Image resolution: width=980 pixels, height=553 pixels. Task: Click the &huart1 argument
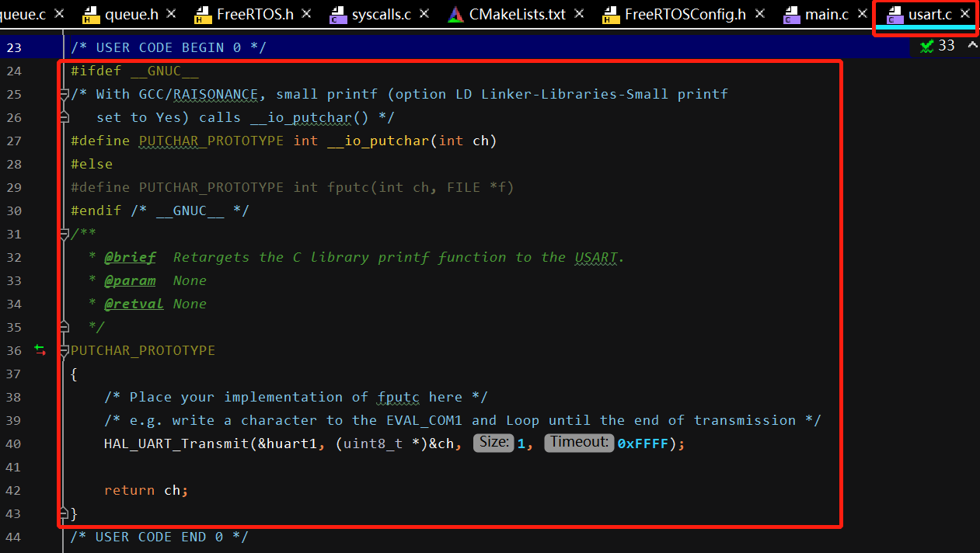tap(288, 443)
